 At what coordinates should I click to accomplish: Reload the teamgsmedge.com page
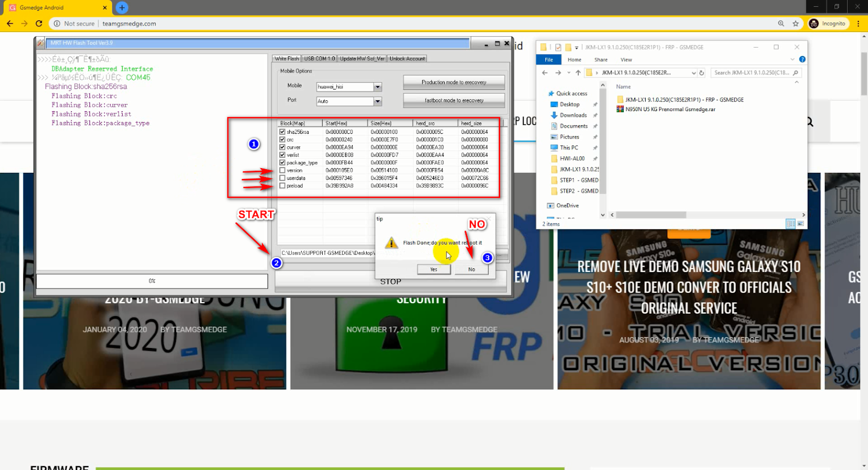coord(39,23)
